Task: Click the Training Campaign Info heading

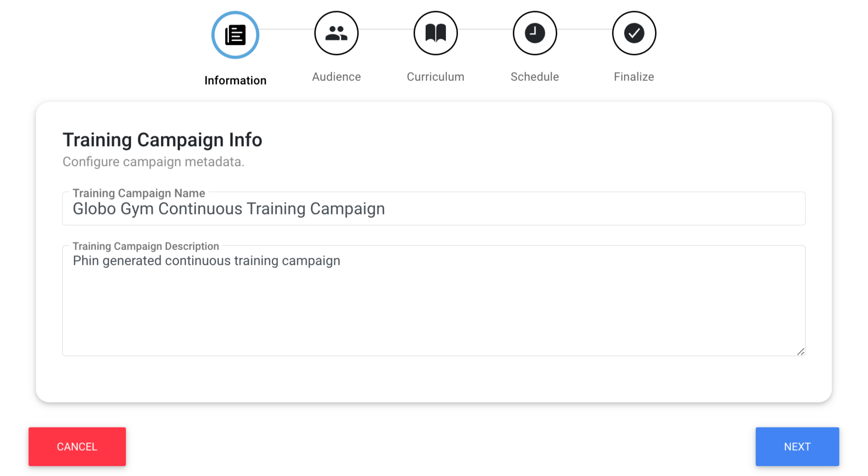Action: [x=163, y=140]
